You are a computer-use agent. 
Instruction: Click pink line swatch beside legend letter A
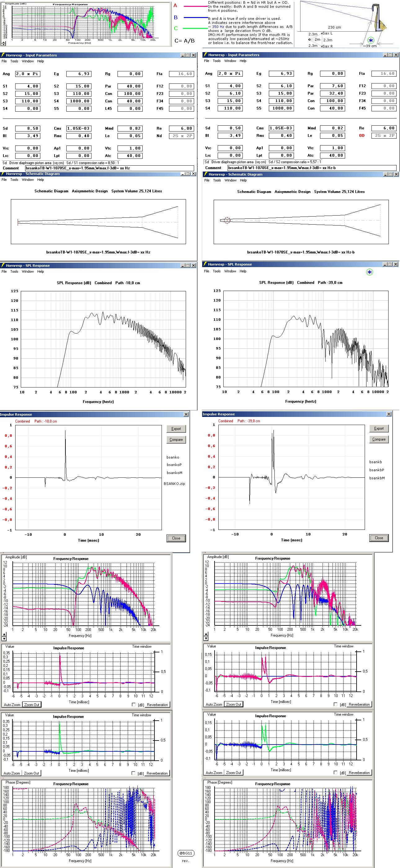196,6
